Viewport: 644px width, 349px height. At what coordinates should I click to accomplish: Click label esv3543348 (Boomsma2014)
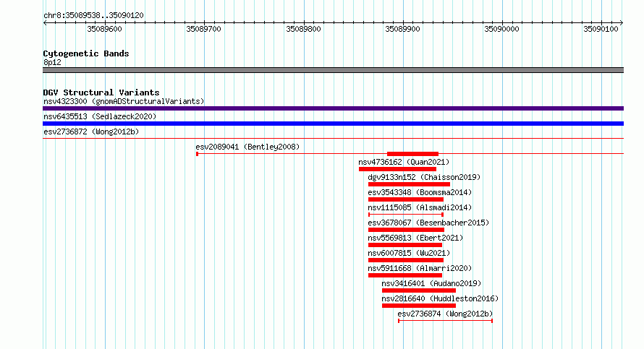point(420,192)
